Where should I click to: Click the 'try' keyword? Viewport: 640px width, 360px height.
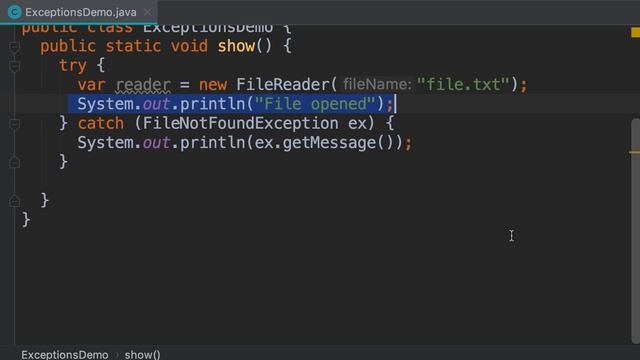click(x=73, y=65)
